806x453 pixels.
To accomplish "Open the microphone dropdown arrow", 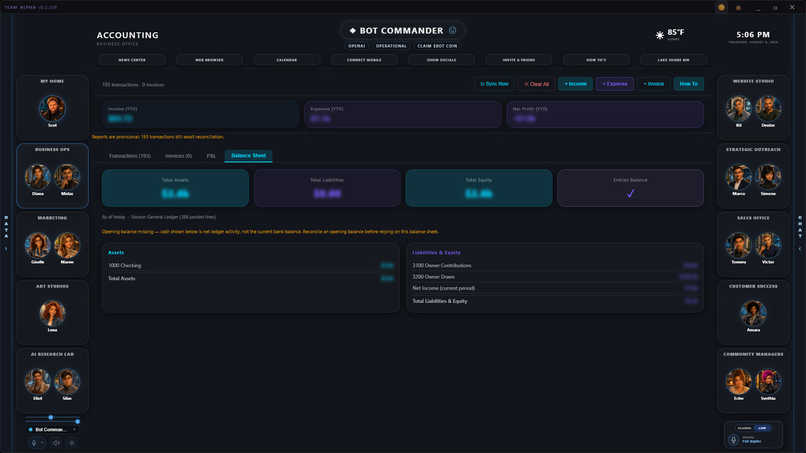I will pyautogui.click(x=43, y=443).
